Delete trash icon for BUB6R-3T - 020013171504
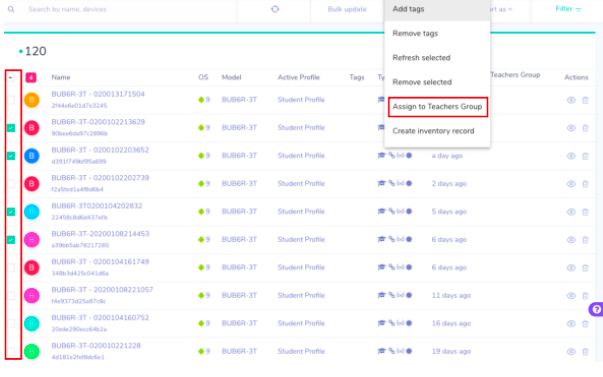 (x=585, y=100)
